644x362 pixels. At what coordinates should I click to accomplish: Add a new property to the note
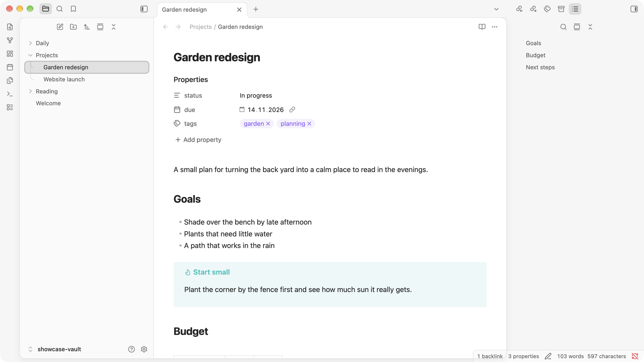[x=198, y=140]
